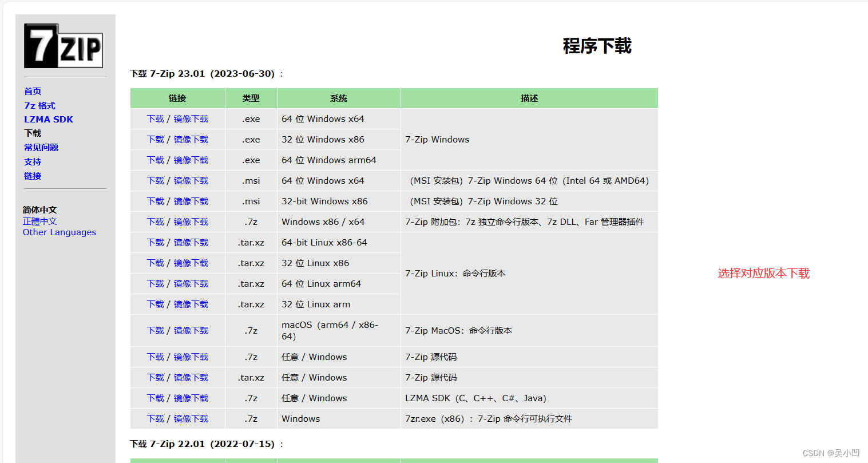Click 下载 for 64-bit Linux x86-64
Screen dimensions: 868x463
click(155, 242)
